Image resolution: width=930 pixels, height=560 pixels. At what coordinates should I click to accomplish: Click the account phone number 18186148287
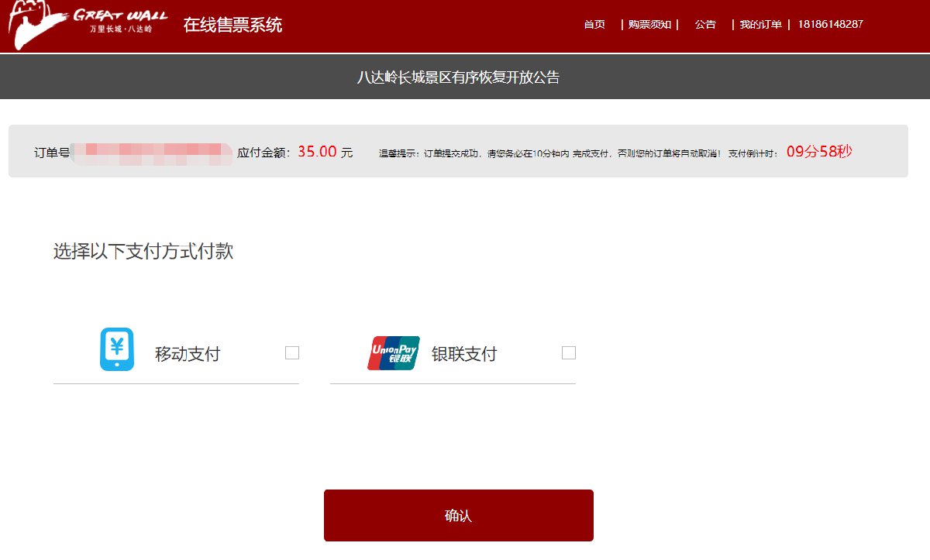(830, 24)
